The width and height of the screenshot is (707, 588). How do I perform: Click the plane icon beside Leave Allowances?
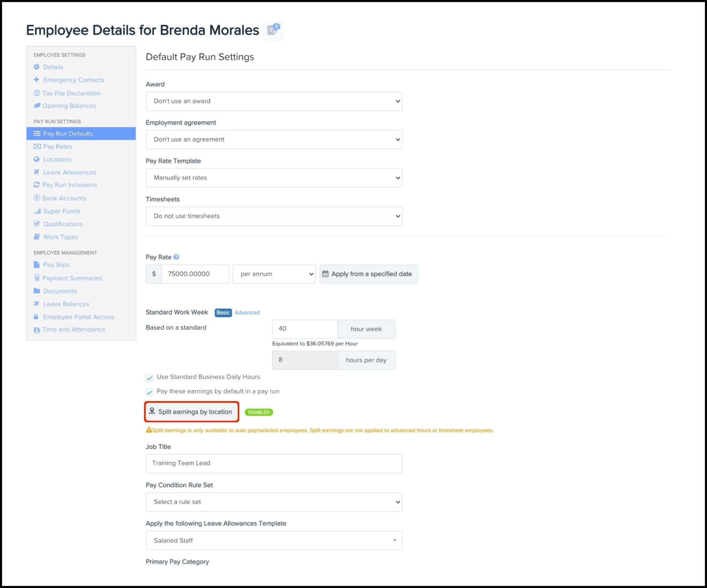pyautogui.click(x=37, y=172)
